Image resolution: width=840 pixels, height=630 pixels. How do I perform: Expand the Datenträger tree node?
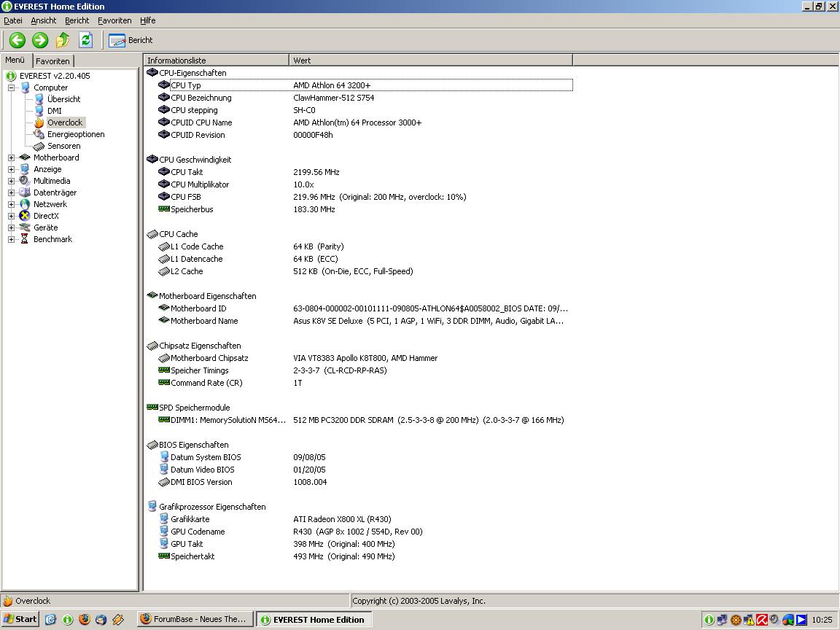click(11, 192)
